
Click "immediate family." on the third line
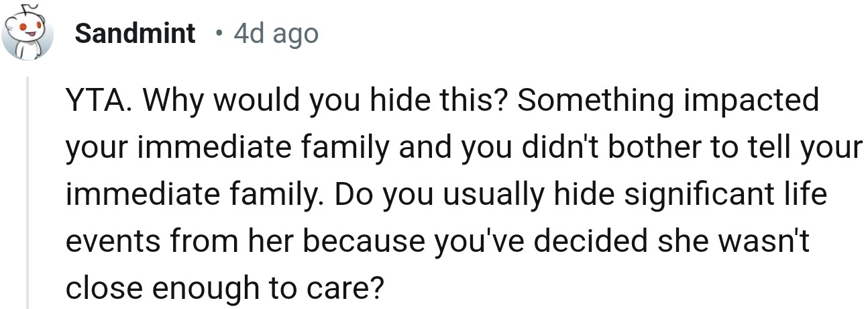[x=195, y=195]
